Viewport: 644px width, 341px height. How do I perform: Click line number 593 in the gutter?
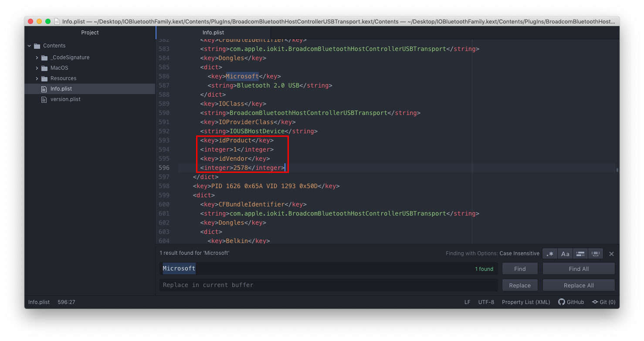point(164,140)
